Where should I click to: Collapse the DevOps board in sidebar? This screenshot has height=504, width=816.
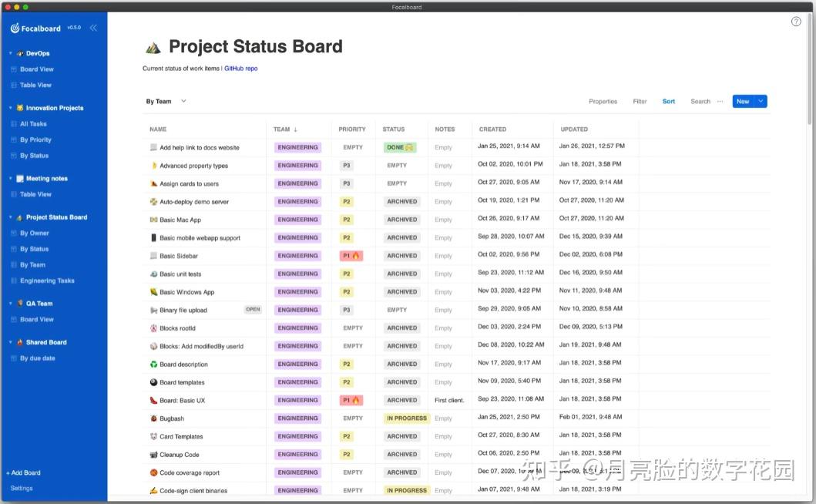[x=11, y=53]
